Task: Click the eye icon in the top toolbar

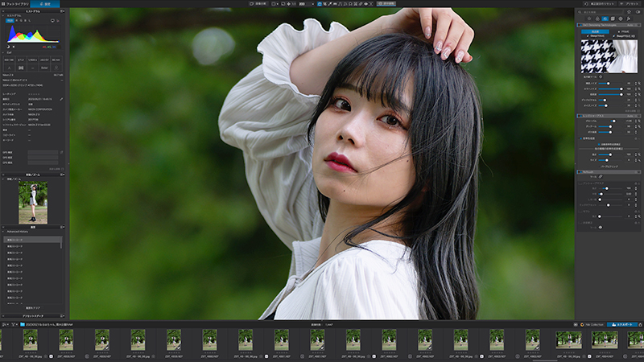Action: 366,4
